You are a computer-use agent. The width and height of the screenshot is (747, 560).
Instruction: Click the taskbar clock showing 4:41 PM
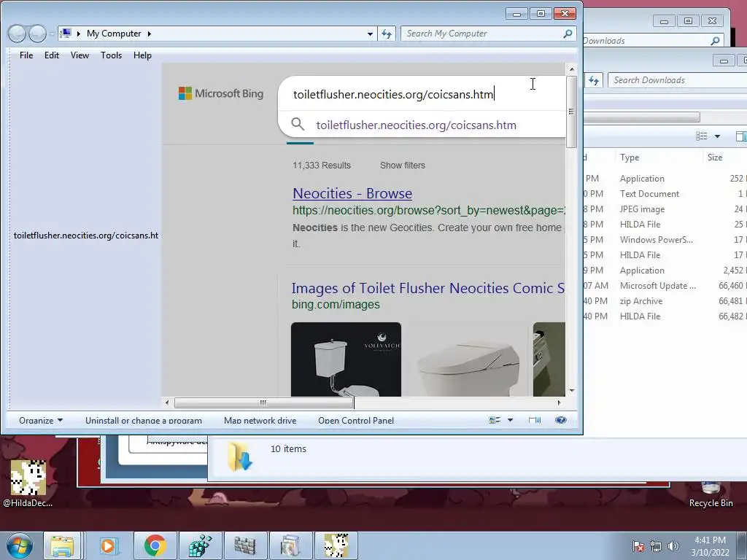[x=710, y=546]
